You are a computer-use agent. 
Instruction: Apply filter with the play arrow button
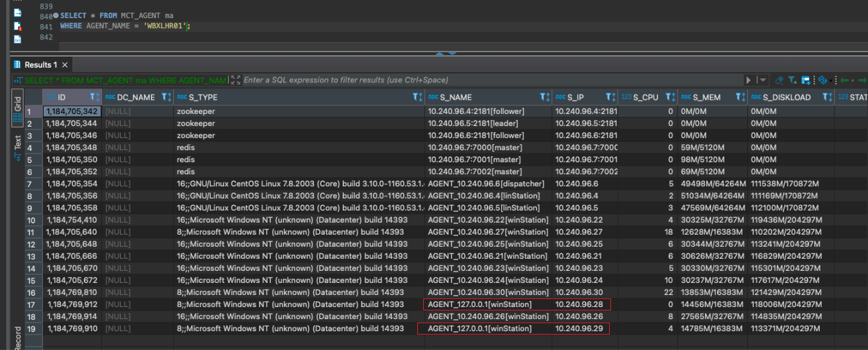749,80
